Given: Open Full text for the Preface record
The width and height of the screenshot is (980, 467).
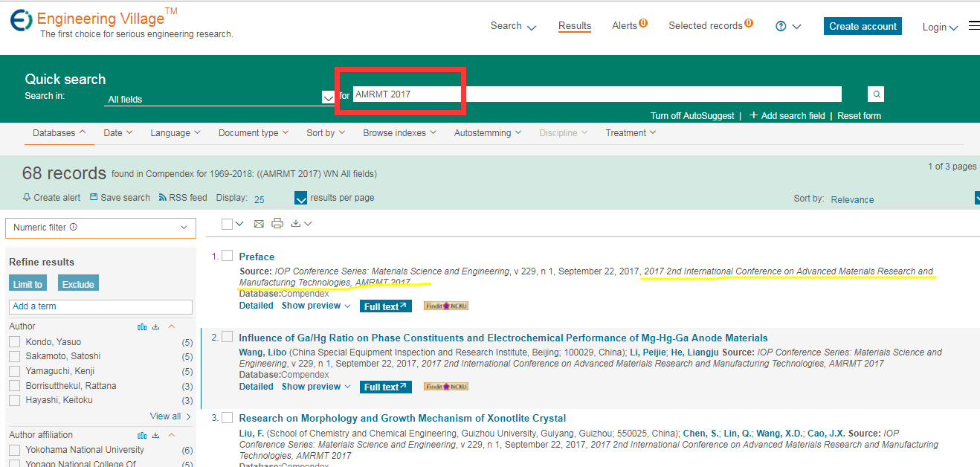Looking at the screenshot, I should 385,306.
